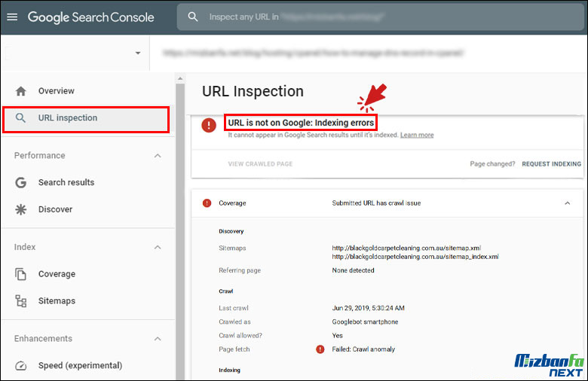Click the Google G Search results icon
Viewport: 588px width, 381px height.
pyautogui.click(x=20, y=182)
